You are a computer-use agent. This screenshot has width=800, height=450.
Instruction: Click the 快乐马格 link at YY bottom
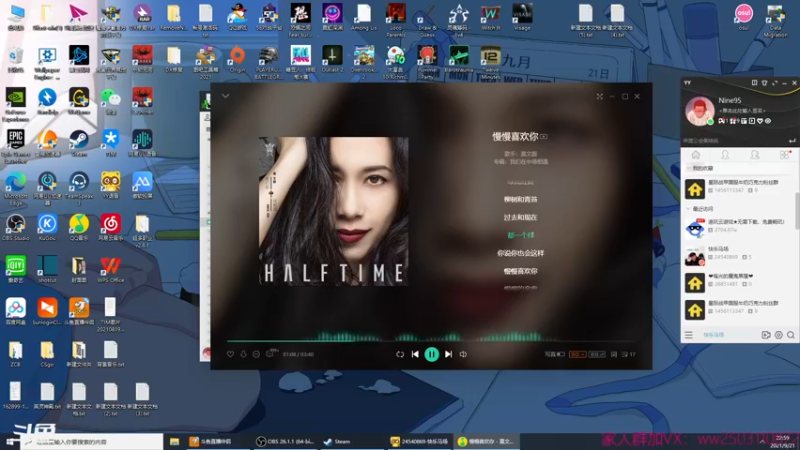click(713, 335)
